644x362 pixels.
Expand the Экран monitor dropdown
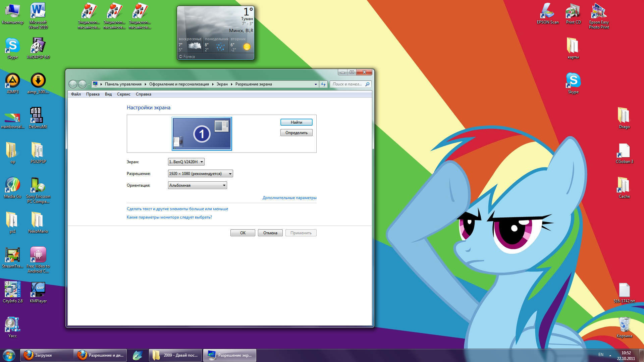click(x=186, y=162)
